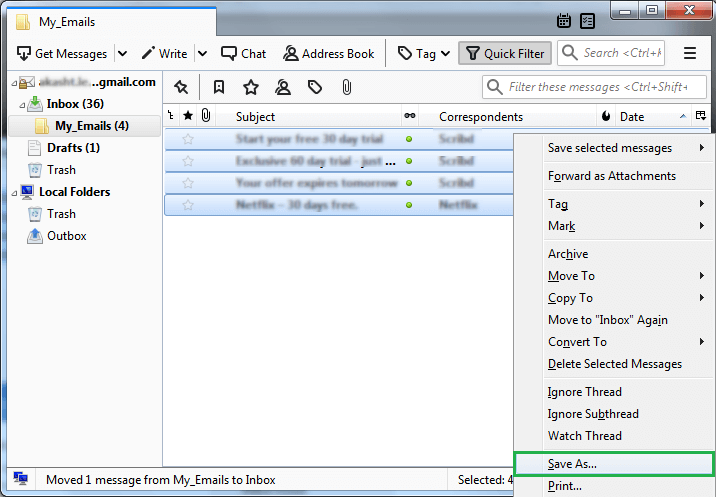The width and height of the screenshot is (716, 497).
Task: Collapse the Local Folders expander
Action: (14, 193)
